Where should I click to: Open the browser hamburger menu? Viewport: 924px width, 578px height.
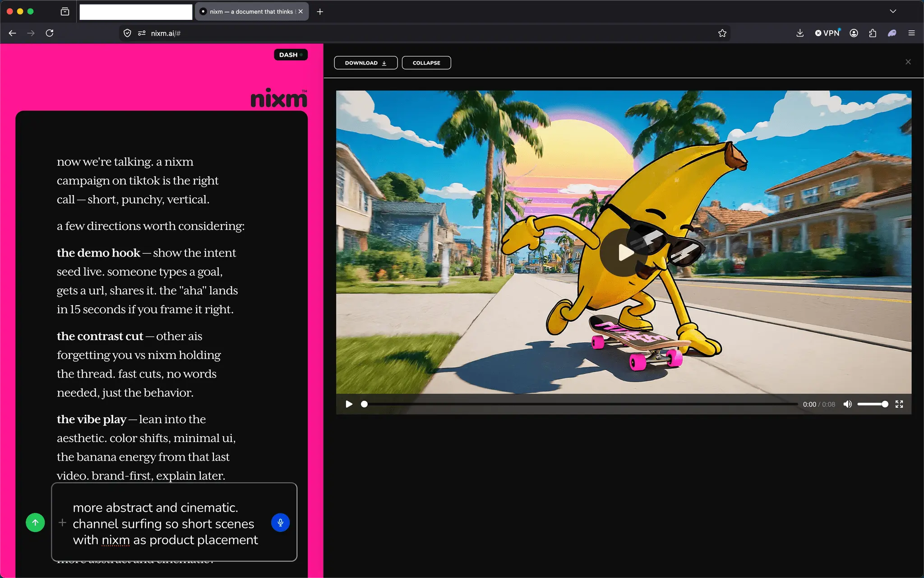[911, 33]
